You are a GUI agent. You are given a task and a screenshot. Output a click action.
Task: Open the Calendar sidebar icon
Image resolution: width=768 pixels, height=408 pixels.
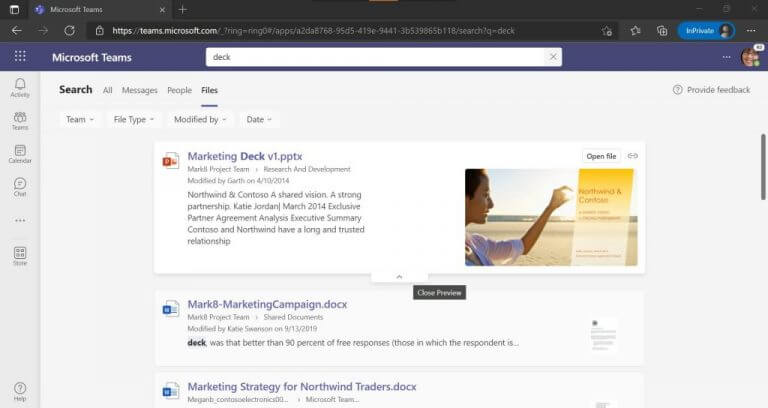[20, 154]
